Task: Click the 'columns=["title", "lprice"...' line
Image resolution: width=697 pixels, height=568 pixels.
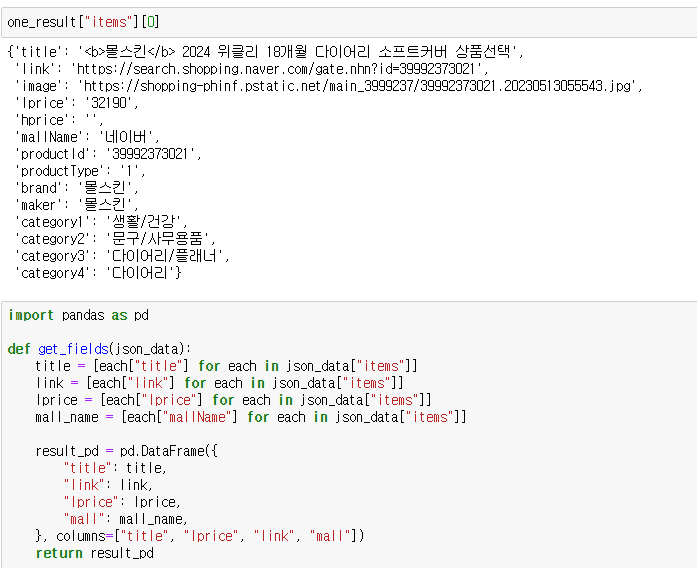Action: coord(200,536)
